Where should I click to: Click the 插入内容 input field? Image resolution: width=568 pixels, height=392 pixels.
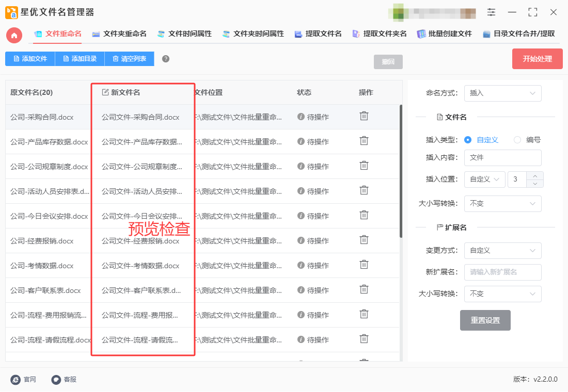click(x=503, y=158)
